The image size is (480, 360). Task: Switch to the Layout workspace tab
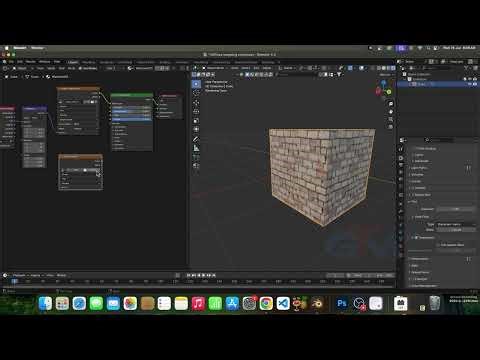click(73, 62)
